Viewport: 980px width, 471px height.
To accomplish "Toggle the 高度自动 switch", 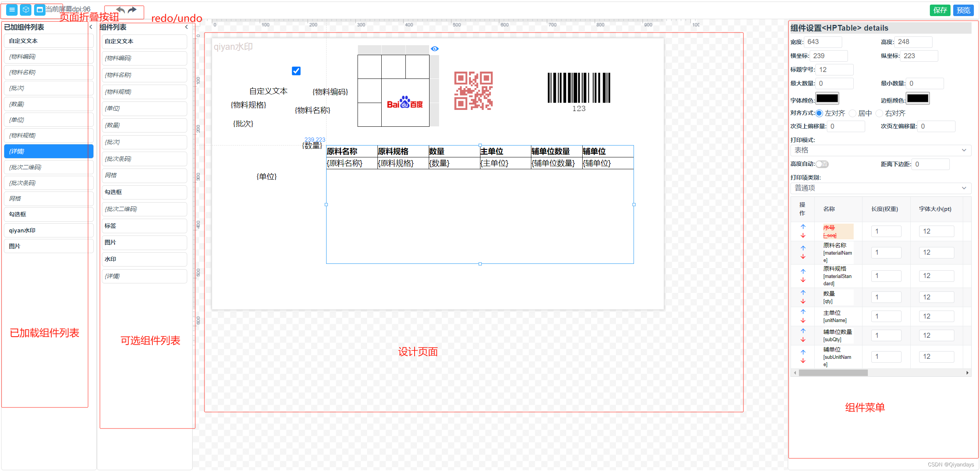I will pos(822,164).
